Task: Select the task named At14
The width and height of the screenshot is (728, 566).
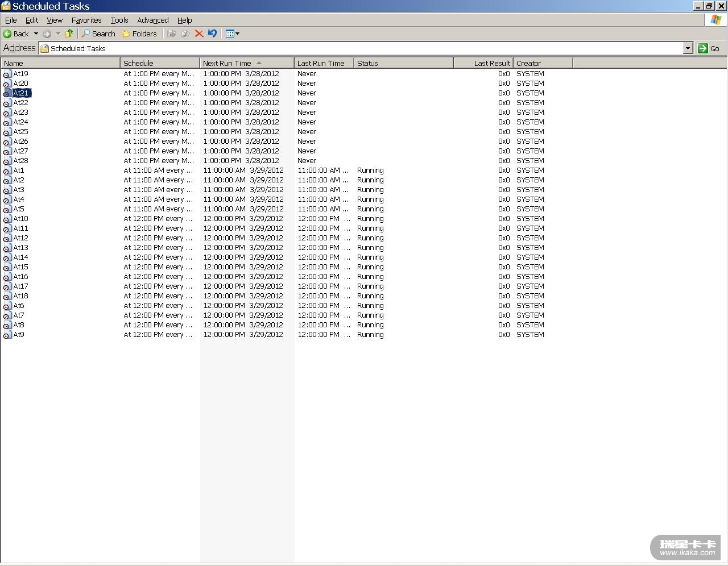Action: [21, 257]
